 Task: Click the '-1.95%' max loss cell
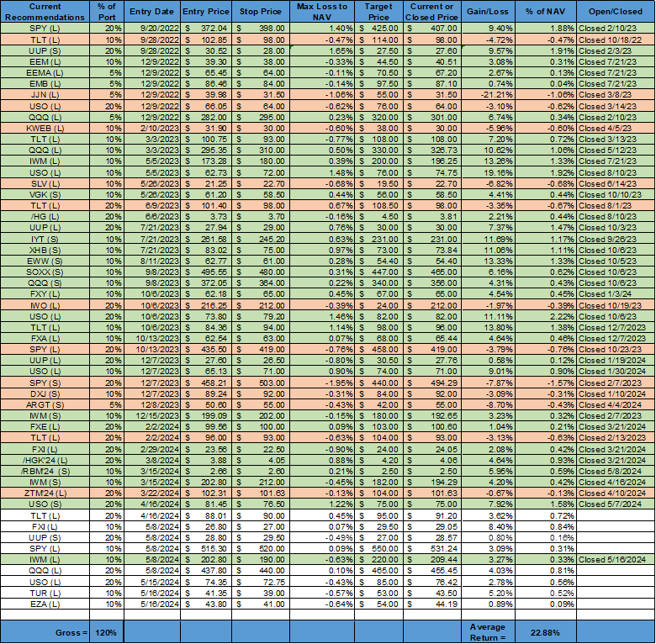322,383
